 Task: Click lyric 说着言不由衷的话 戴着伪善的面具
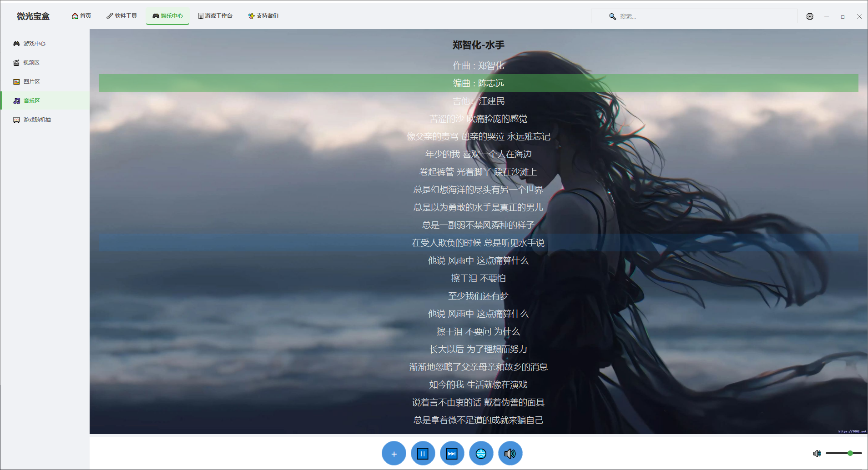479,402
